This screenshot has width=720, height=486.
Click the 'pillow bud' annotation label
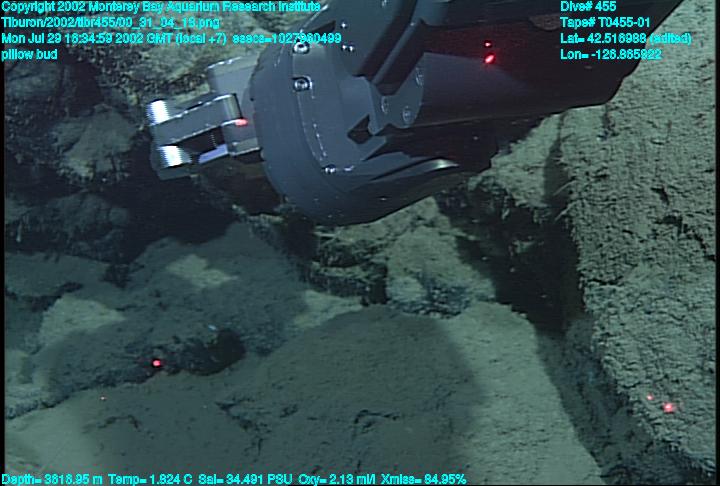coord(29,54)
